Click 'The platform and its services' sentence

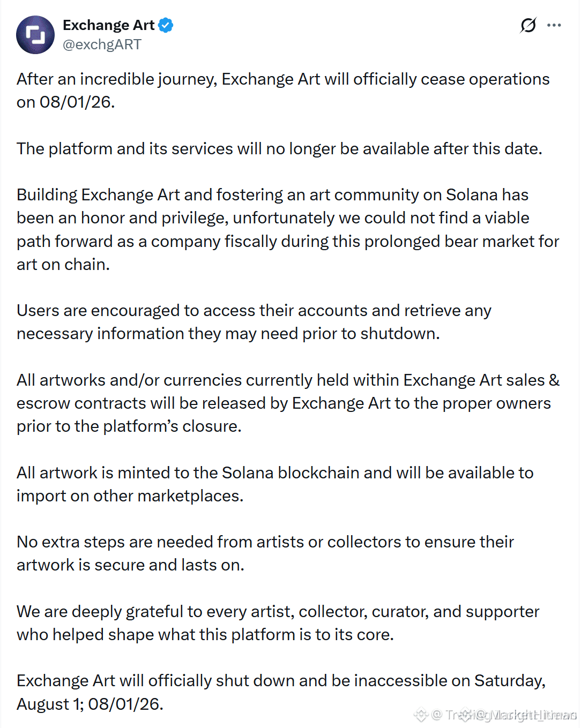(x=279, y=148)
